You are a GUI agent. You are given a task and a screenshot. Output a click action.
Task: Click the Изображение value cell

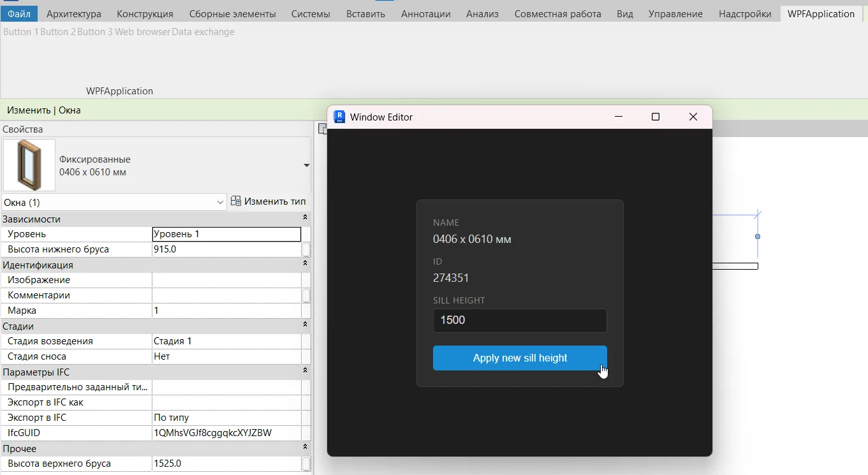[226, 280]
